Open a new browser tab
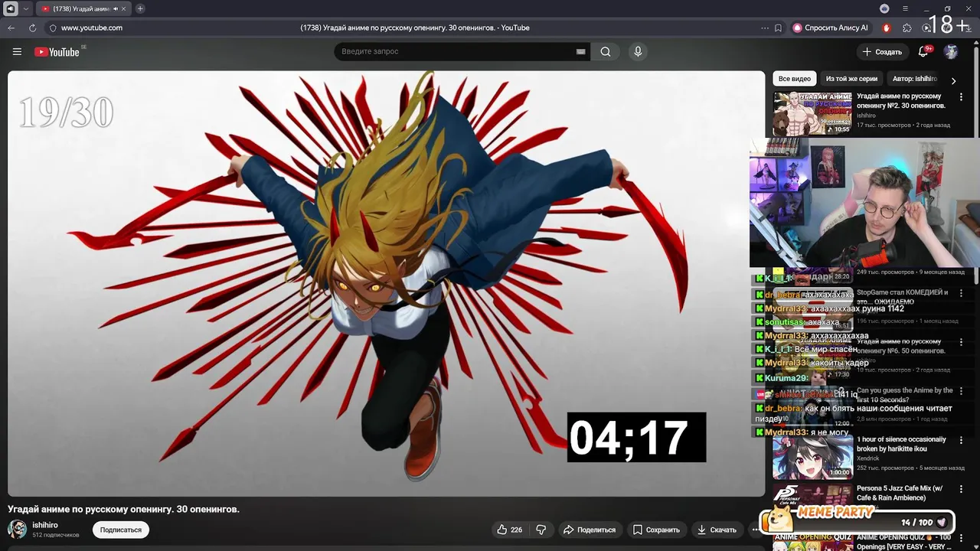Image resolution: width=980 pixels, height=551 pixels. click(x=140, y=8)
